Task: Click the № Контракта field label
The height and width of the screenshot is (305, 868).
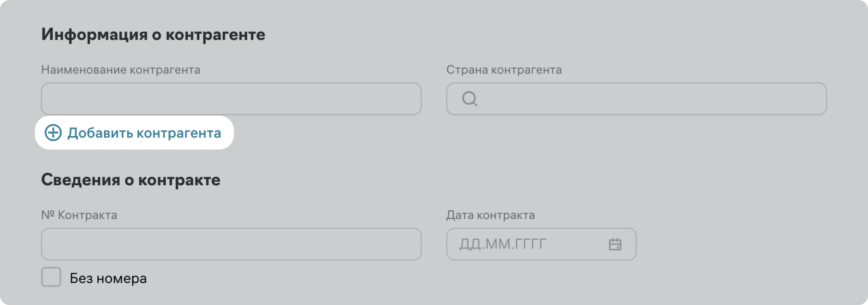Action: pyautogui.click(x=79, y=215)
